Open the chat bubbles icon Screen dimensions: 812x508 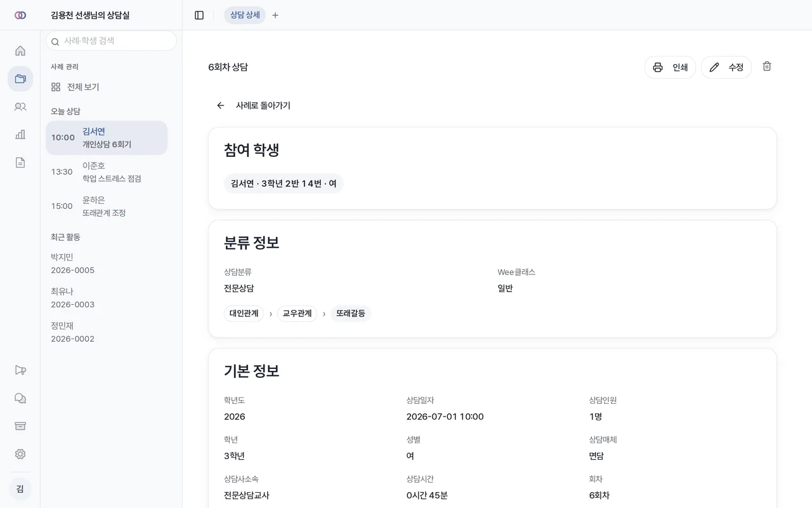20,398
